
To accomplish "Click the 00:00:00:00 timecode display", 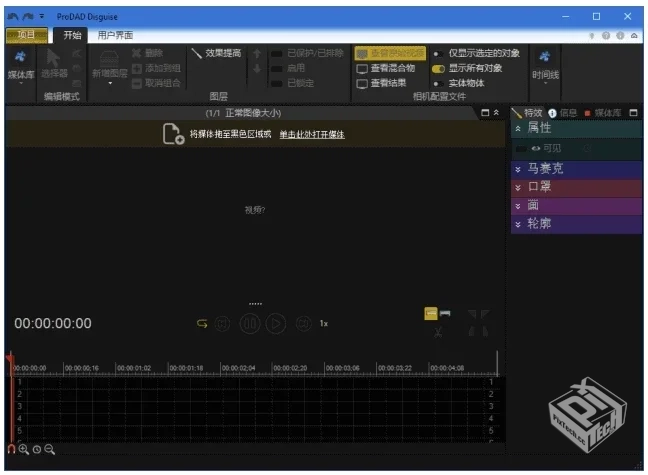I will [53, 323].
